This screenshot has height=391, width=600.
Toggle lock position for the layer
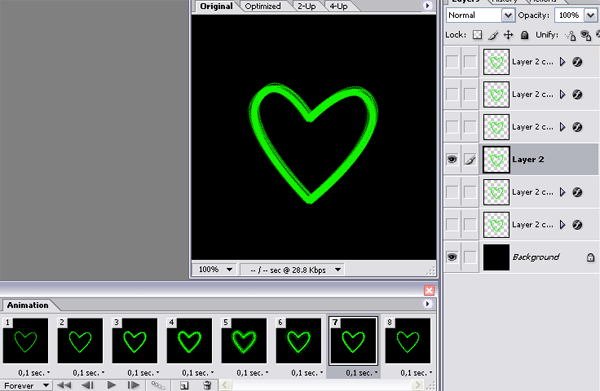pos(508,35)
